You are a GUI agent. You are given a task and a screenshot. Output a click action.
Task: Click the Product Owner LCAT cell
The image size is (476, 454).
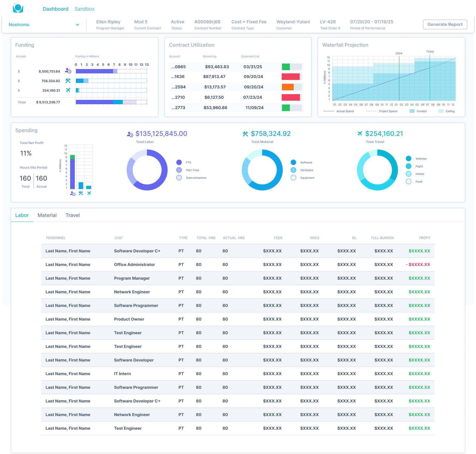tap(129, 319)
